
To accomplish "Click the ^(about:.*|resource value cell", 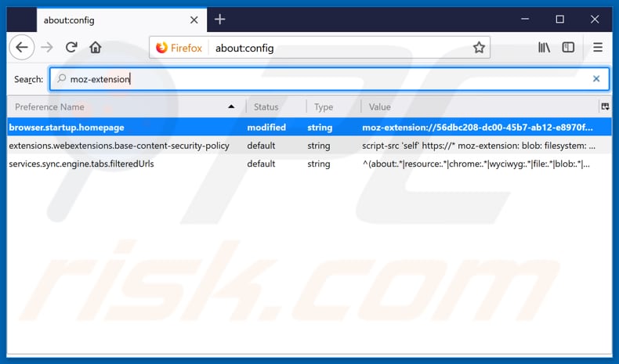I will [x=476, y=164].
